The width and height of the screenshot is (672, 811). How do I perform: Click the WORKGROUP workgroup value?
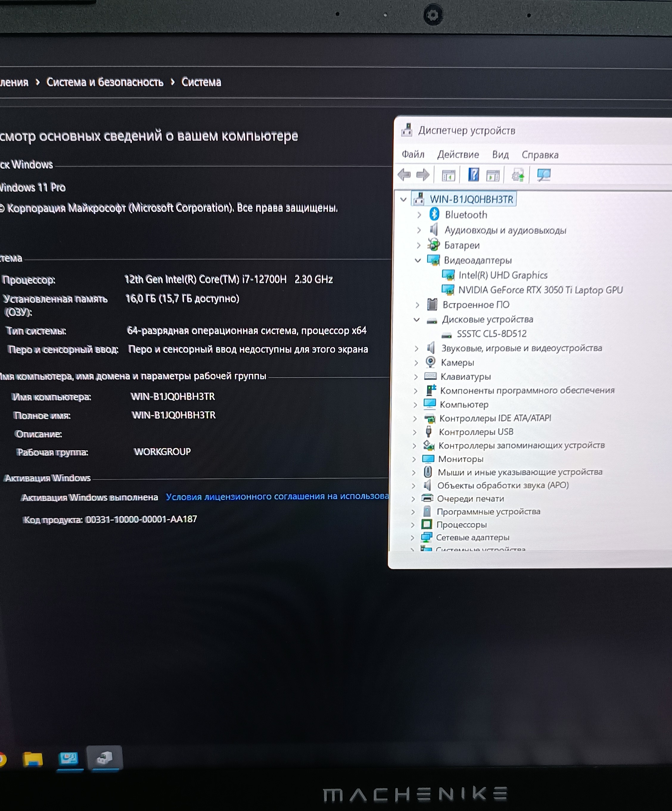[x=162, y=452]
